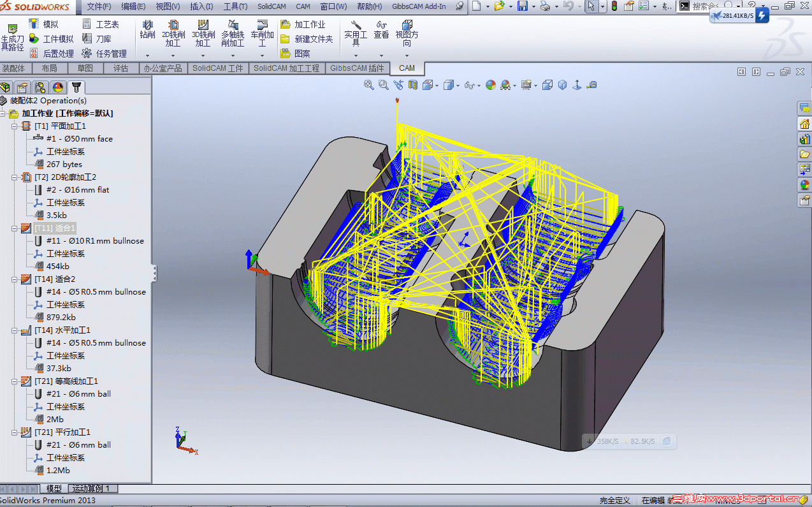Click the Edit Appearance color ball icon
This screenshot has height=507, width=812.
(x=491, y=85)
